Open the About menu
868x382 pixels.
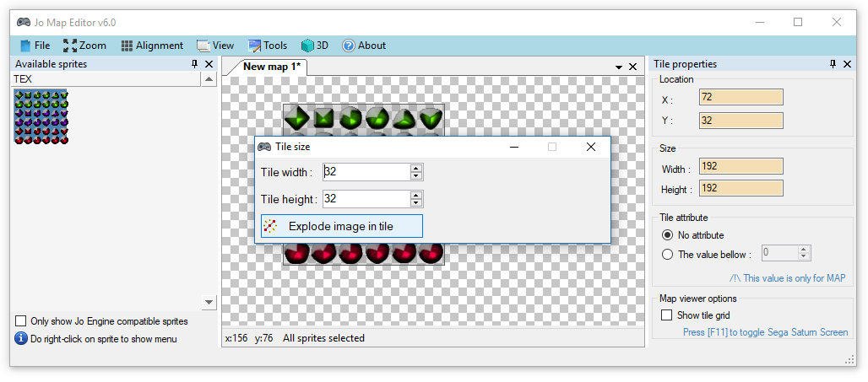[x=364, y=46]
